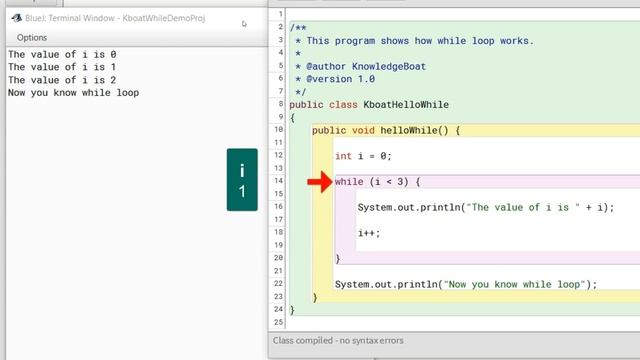Click the 'int i = 0;' code line
This screenshot has height=360, width=640.
point(363,156)
